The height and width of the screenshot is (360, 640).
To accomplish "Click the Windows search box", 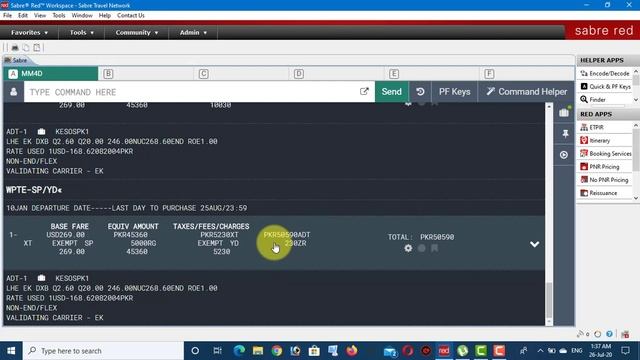I will 103,351.
